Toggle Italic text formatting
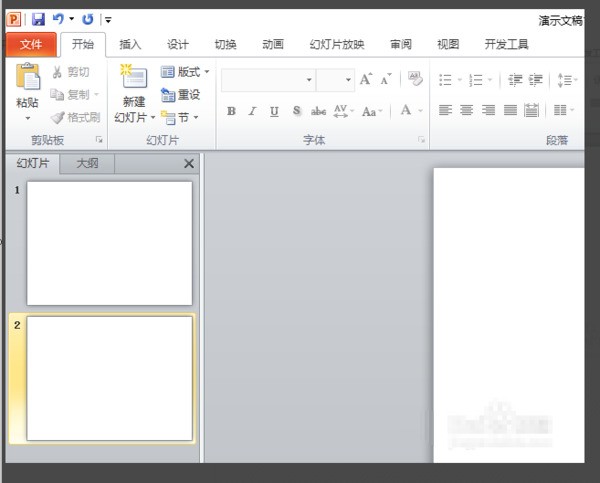The width and height of the screenshot is (600, 483). [252, 111]
